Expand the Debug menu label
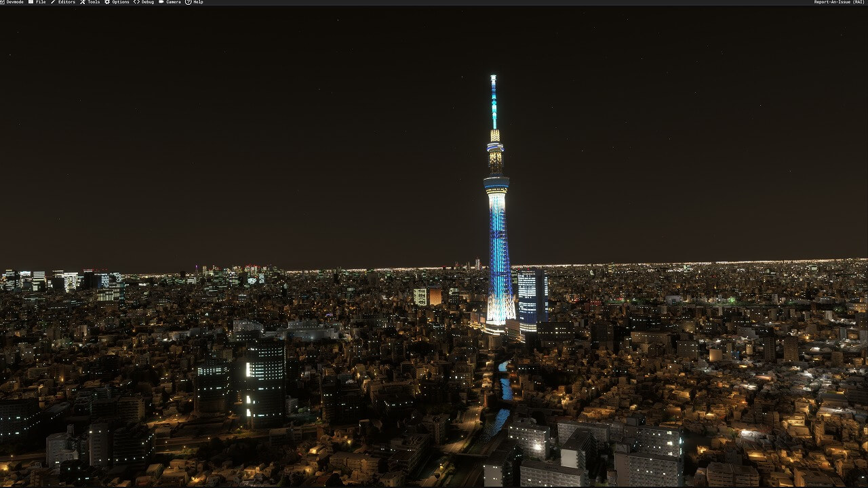This screenshot has width=868, height=488. (x=148, y=2)
